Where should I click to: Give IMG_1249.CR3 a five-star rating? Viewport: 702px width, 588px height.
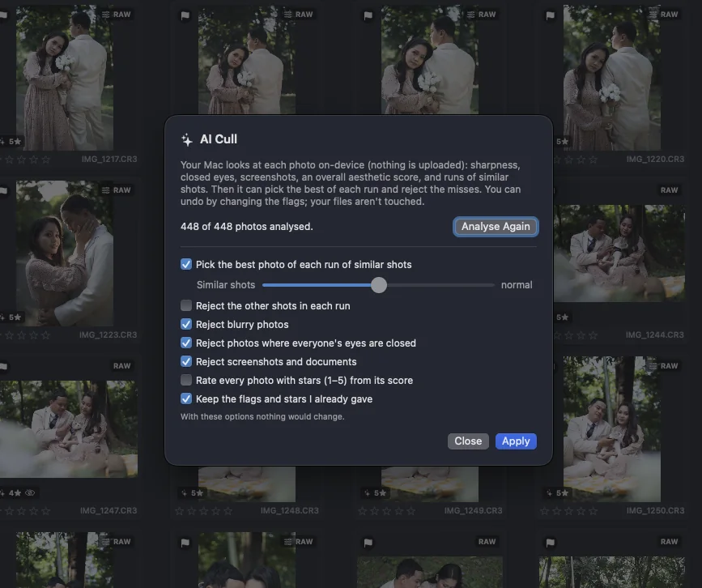click(411, 511)
